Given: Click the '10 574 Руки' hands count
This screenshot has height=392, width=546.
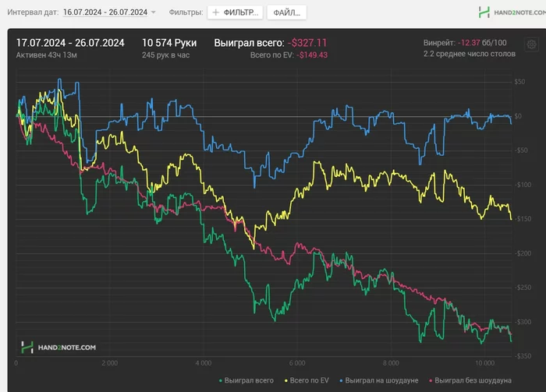Looking at the screenshot, I should [x=169, y=43].
